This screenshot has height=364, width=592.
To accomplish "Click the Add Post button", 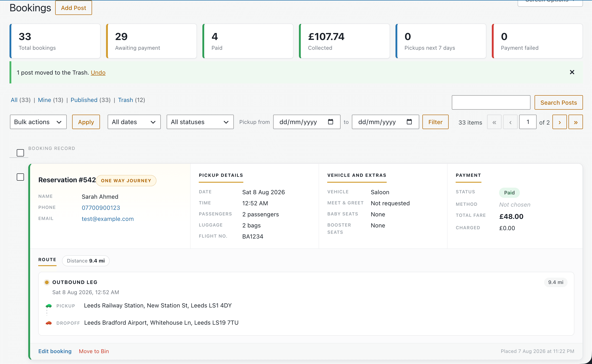I will click(x=73, y=8).
